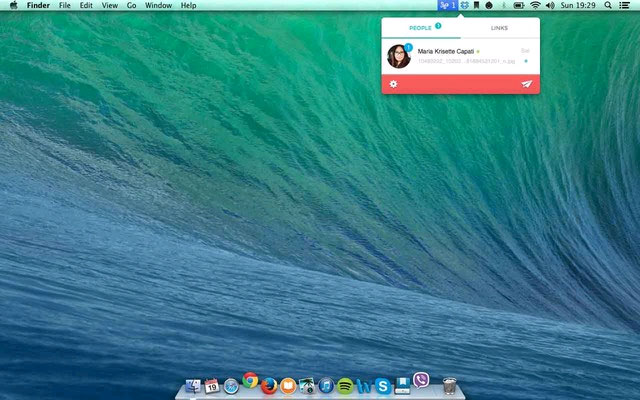Open the Go menu
Image resolution: width=640 pixels, height=400 pixels.
[131, 5]
